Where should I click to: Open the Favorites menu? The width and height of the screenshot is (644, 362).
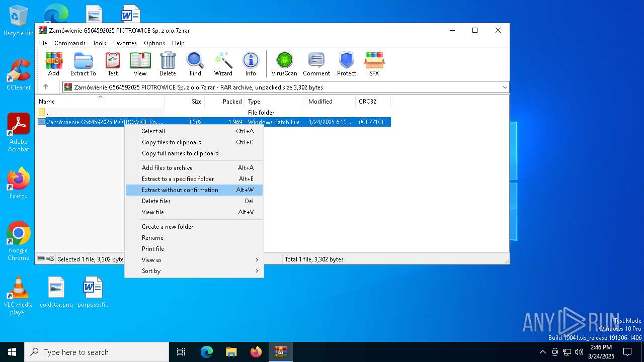point(125,43)
